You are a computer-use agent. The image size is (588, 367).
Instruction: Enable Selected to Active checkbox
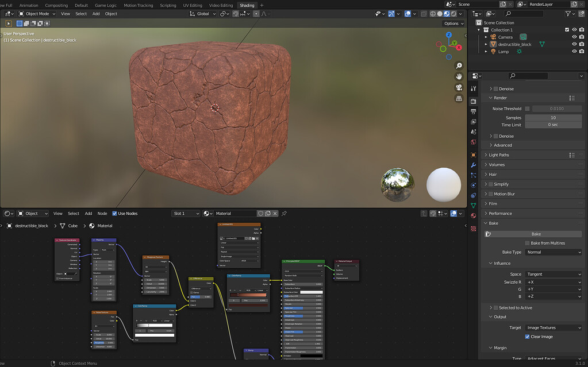coord(496,308)
